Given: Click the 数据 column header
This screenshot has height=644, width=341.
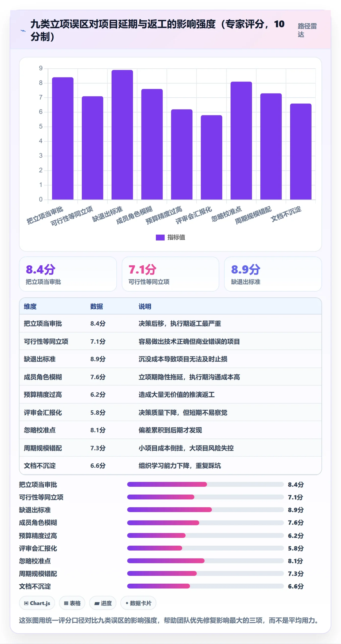Looking at the screenshot, I should (x=96, y=306).
